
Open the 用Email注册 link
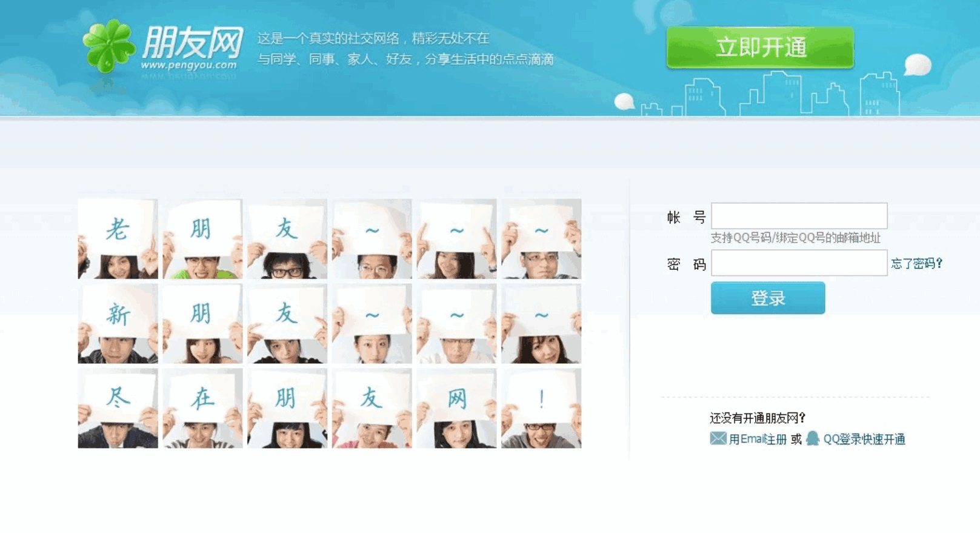coord(758,439)
